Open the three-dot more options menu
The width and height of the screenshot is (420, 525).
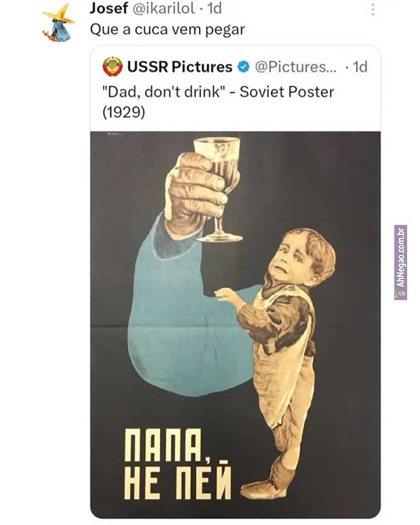pyautogui.click(x=372, y=9)
